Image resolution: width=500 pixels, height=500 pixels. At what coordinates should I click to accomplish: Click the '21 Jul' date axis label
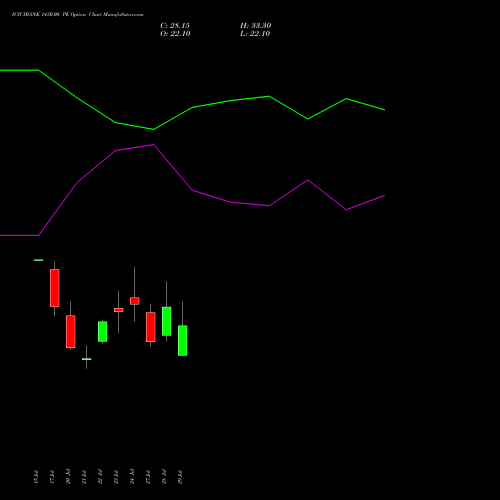pyautogui.click(x=84, y=477)
